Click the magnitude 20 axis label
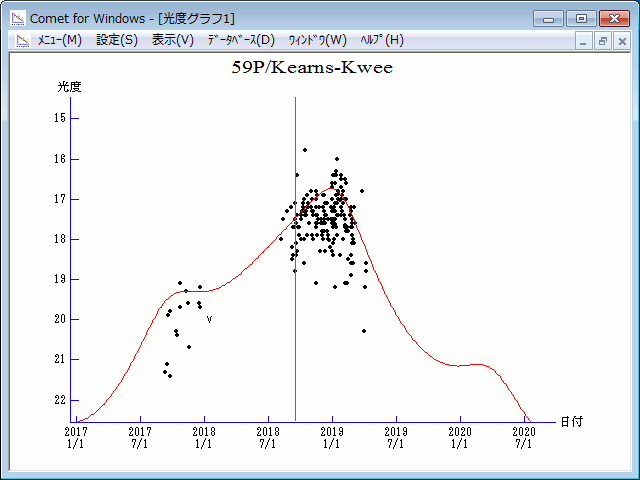 (x=60, y=319)
